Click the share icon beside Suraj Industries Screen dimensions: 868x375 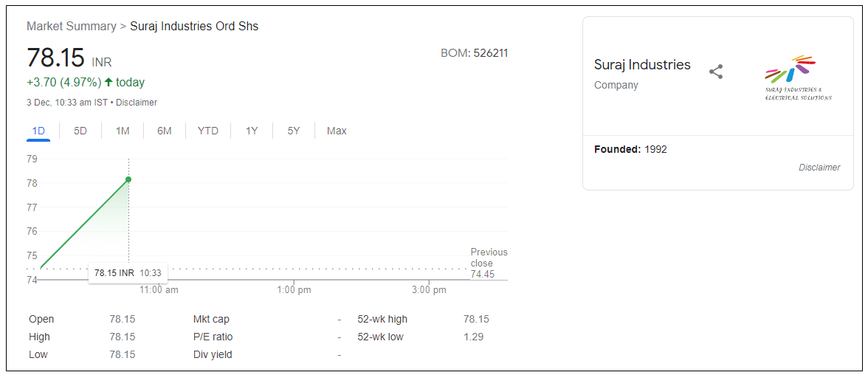(715, 72)
